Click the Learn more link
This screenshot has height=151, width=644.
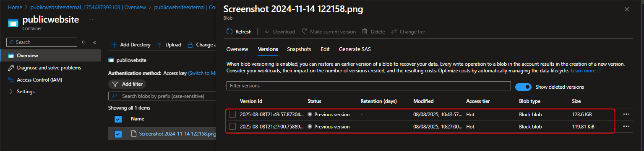[x=583, y=71]
